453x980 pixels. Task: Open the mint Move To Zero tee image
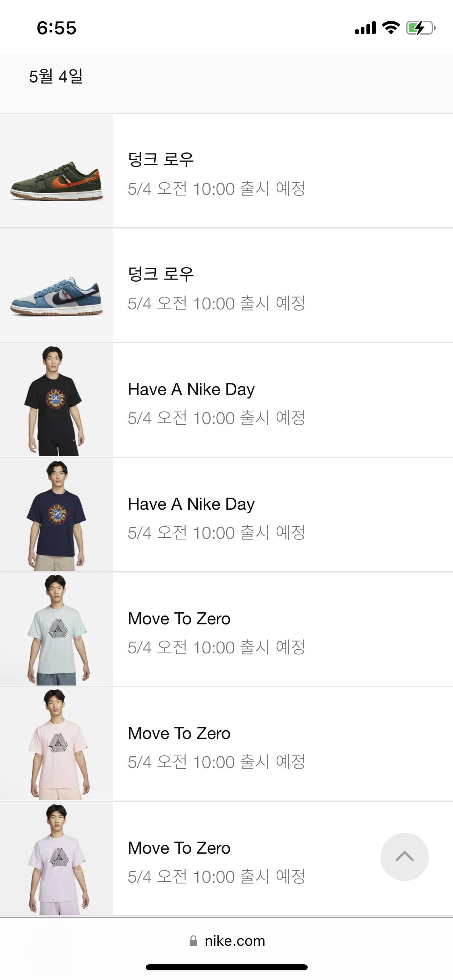56,630
